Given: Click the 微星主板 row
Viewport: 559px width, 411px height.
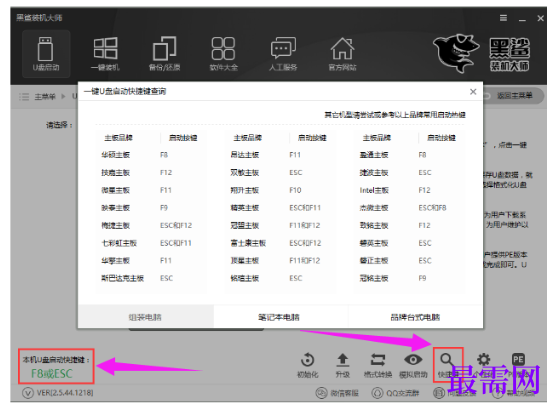Looking at the screenshot, I should pos(150,190).
